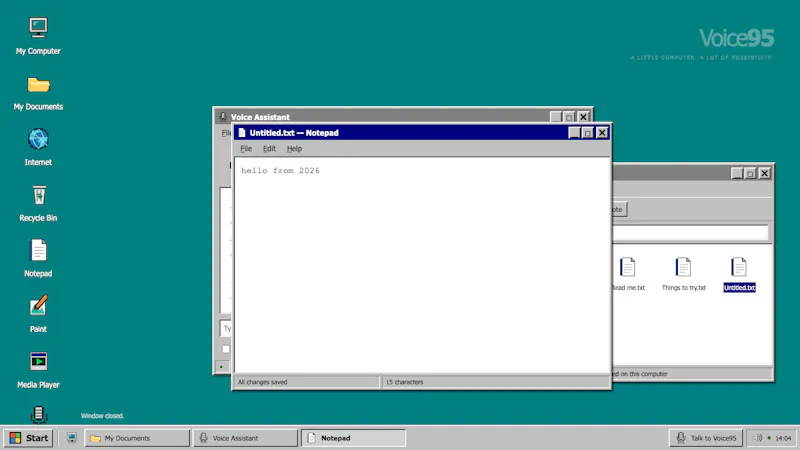Click the show desktop icon beside Start

click(x=72, y=438)
